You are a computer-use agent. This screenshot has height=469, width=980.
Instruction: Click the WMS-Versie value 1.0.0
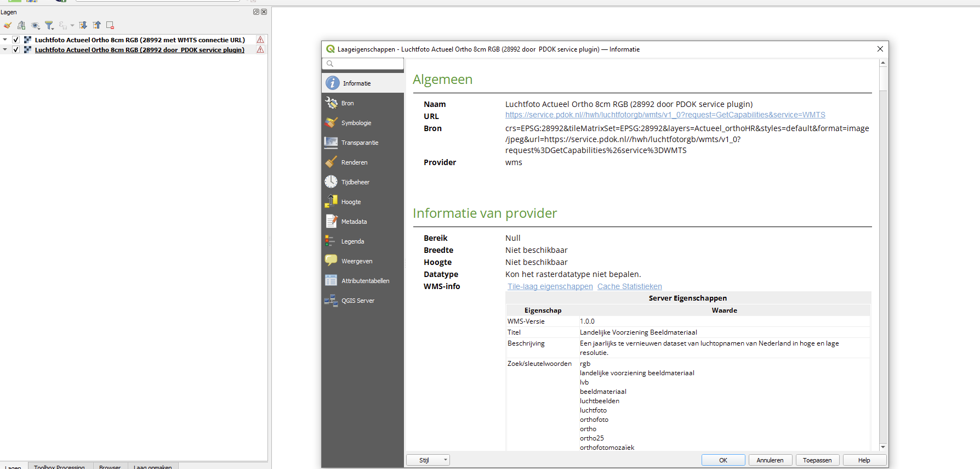pyautogui.click(x=587, y=321)
